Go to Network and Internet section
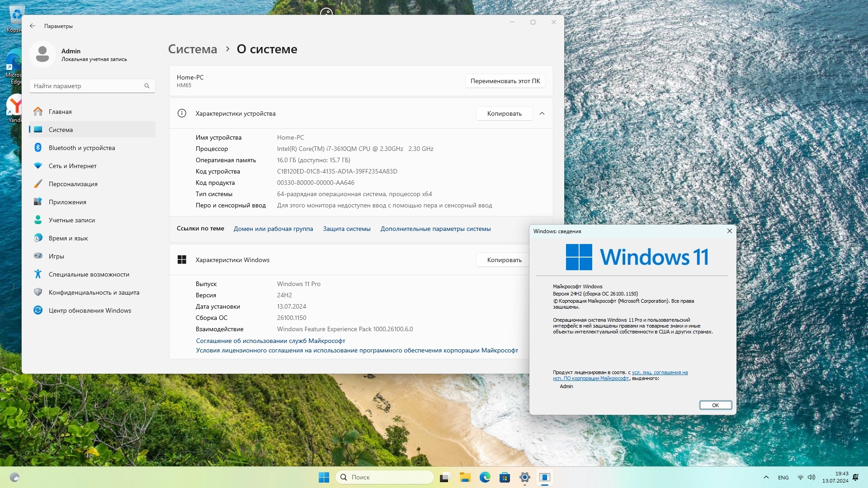 click(72, 166)
